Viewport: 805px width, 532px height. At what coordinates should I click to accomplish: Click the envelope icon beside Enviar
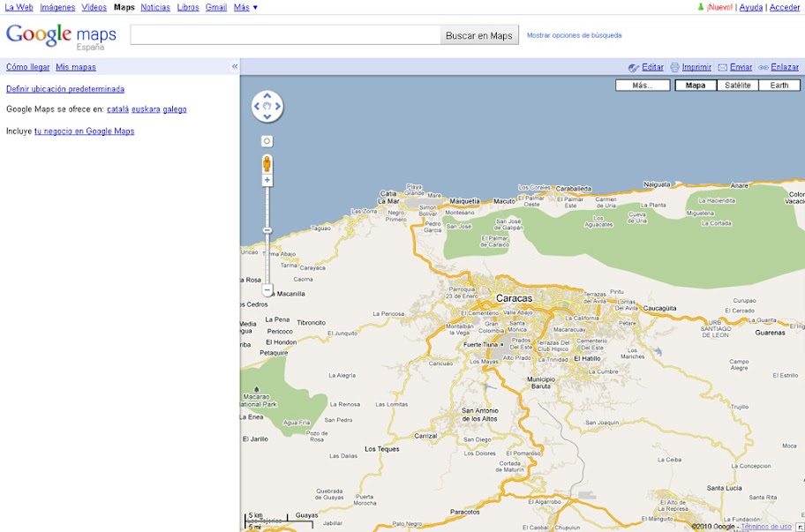coord(722,67)
